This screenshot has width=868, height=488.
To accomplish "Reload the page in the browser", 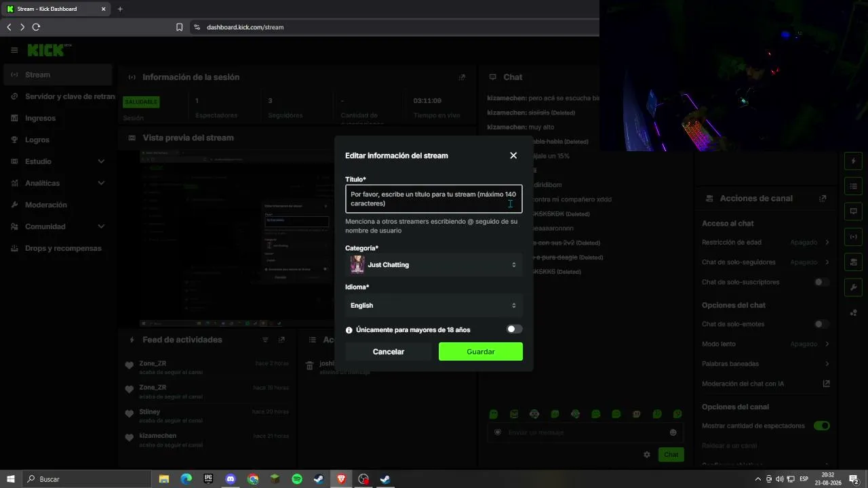I will pos(36,27).
